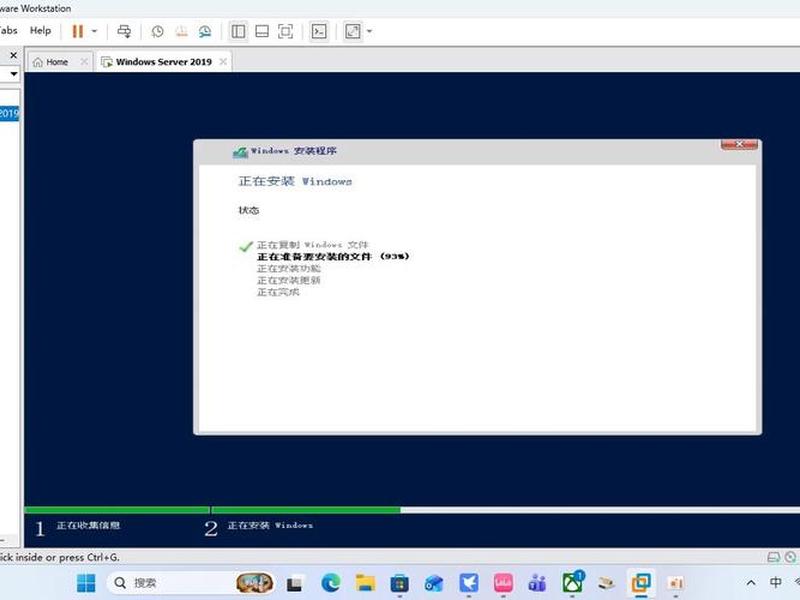Click the '正在安装更新' status line
This screenshot has width=800, height=600.
[289, 280]
